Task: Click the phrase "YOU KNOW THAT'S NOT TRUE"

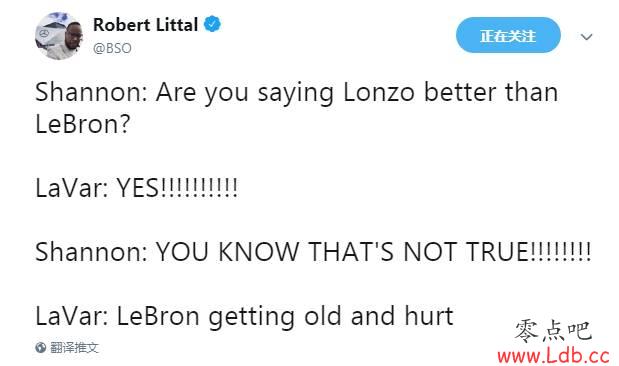Action: (342, 252)
